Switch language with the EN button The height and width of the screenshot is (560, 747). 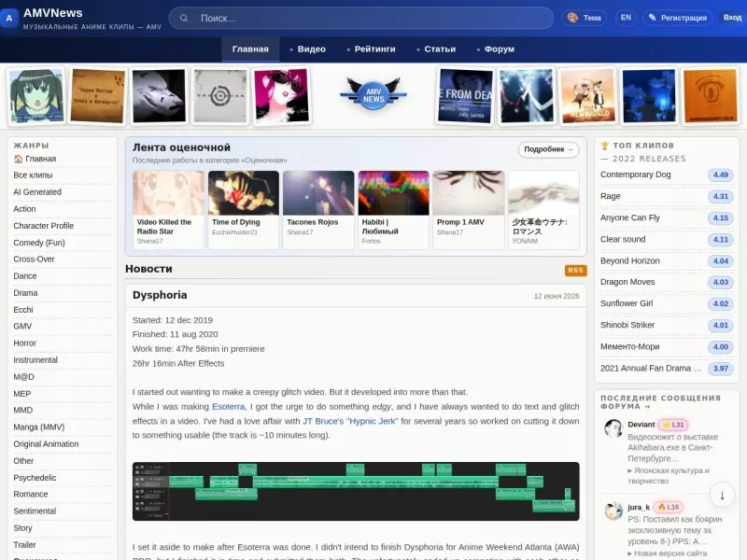point(626,18)
